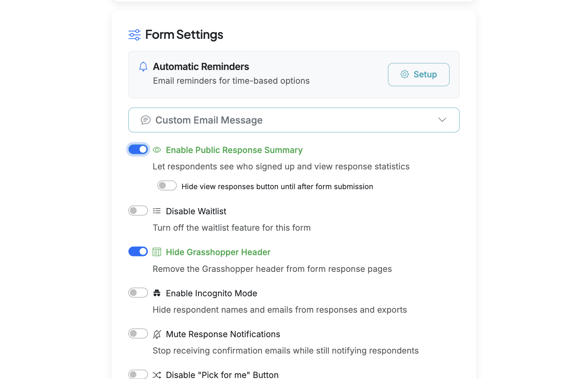Turn on the Disable Waitlist toggle

coord(138,211)
